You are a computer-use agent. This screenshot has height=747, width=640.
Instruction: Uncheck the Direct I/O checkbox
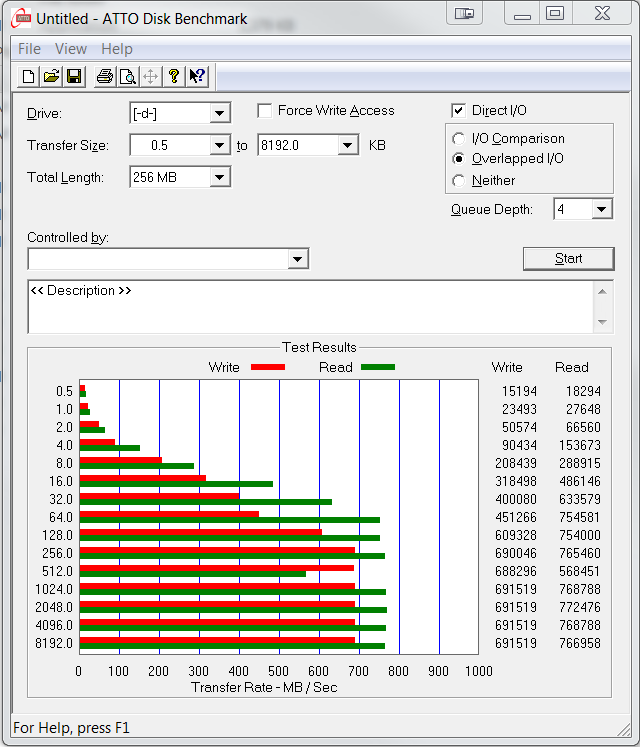pos(459,111)
